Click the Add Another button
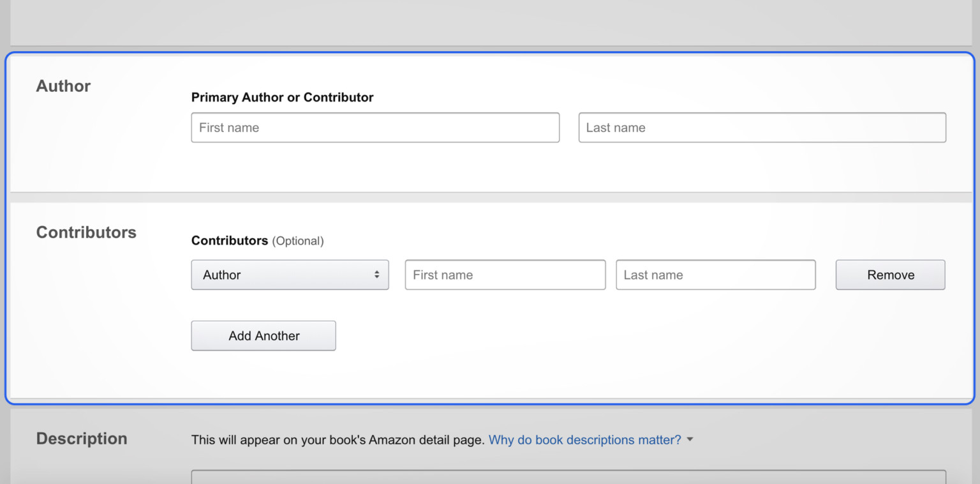 click(x=264, y=336)
